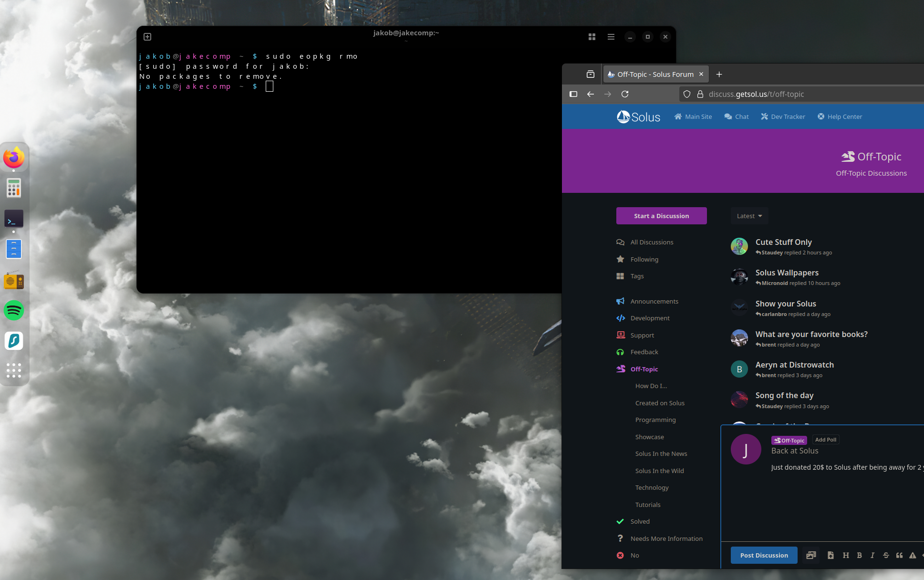
Task: Open Aeryn at Distrowatch discussion
Action: click(794, 365)
